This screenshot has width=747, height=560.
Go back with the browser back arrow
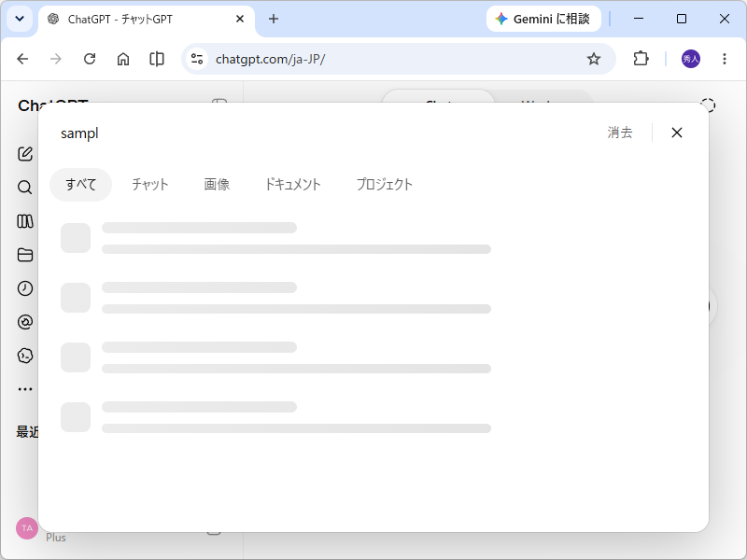[22, 59]
